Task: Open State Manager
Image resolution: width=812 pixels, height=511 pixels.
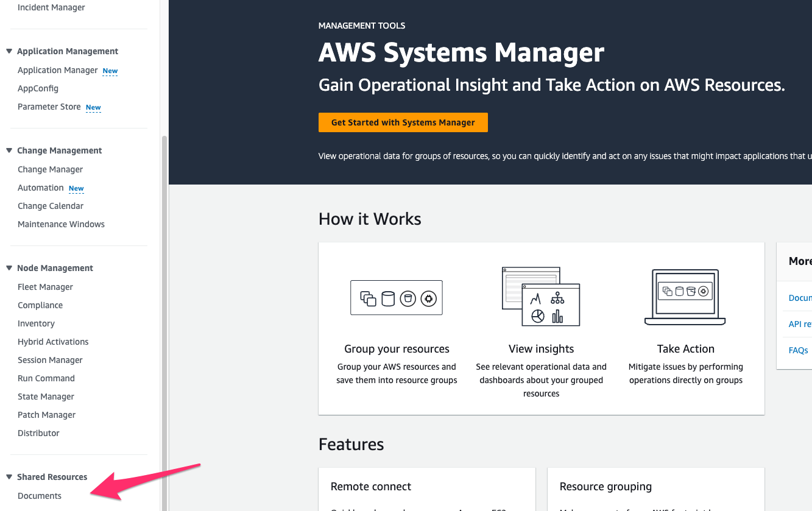Action: coord(46,396)
